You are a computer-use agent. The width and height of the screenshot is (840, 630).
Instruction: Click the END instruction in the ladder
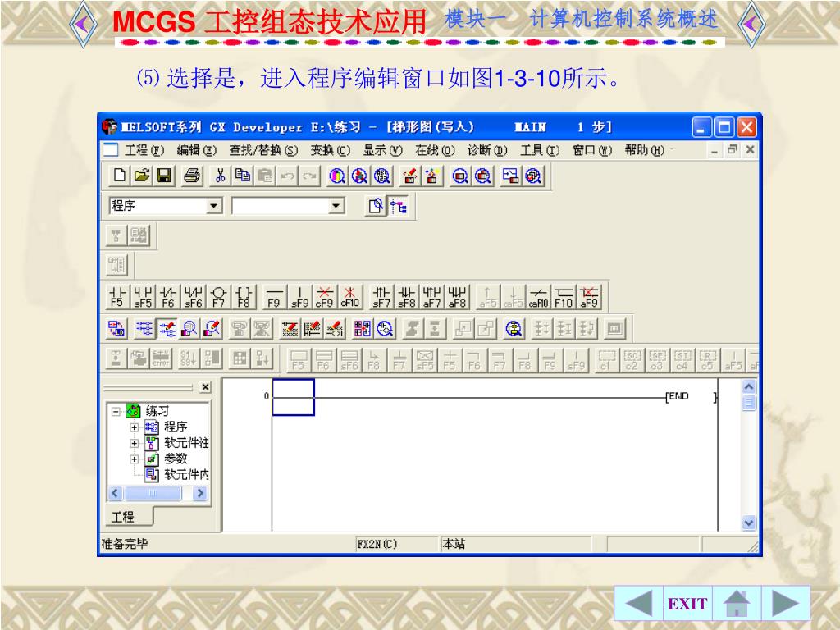(678, 396)
